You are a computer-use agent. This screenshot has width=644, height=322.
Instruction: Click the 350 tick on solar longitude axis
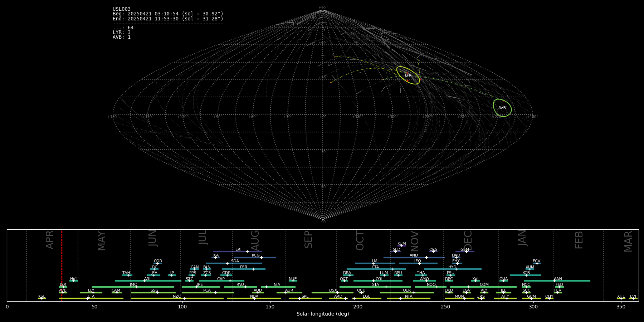coord(621,307)
